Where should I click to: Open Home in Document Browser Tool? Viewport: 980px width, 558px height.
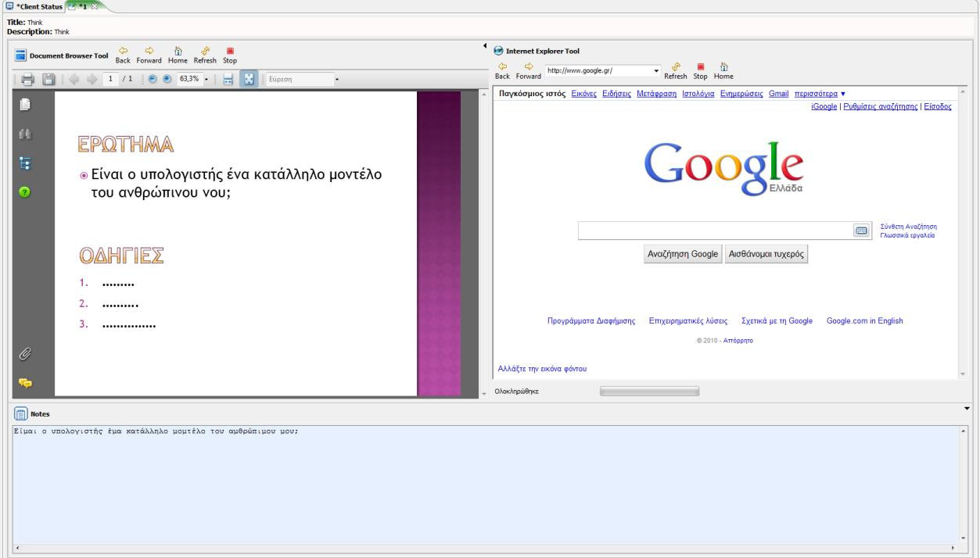178,55
